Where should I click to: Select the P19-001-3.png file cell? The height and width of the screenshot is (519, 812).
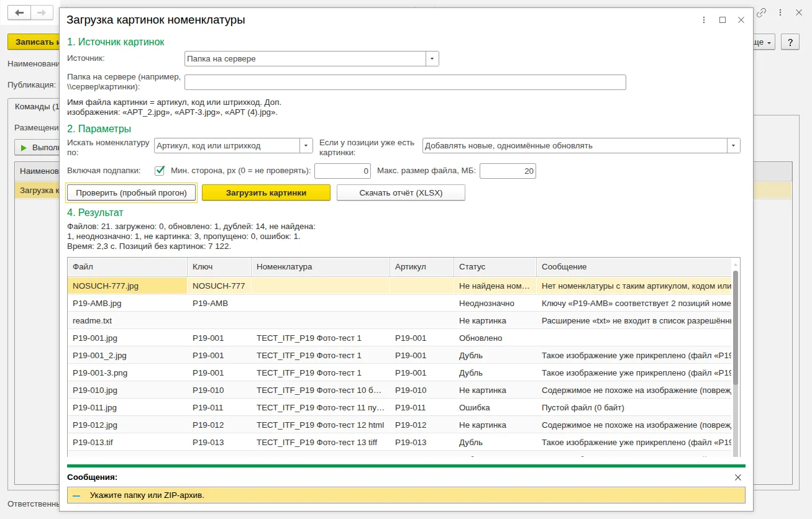click(127, 373)
